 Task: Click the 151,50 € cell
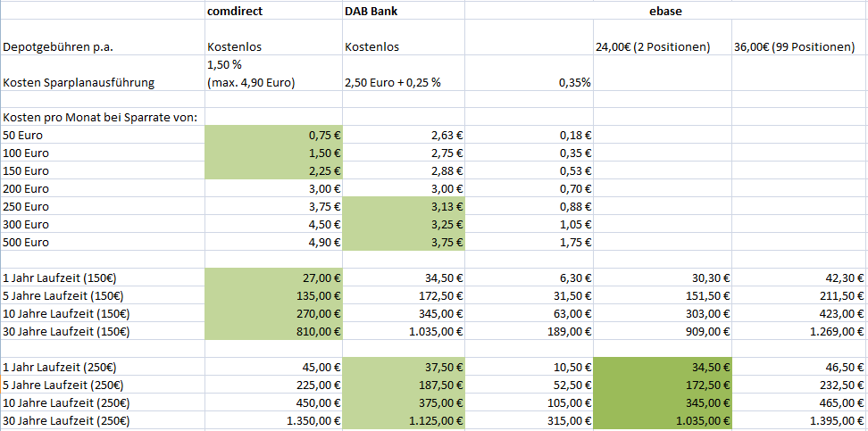coord(662,295)
